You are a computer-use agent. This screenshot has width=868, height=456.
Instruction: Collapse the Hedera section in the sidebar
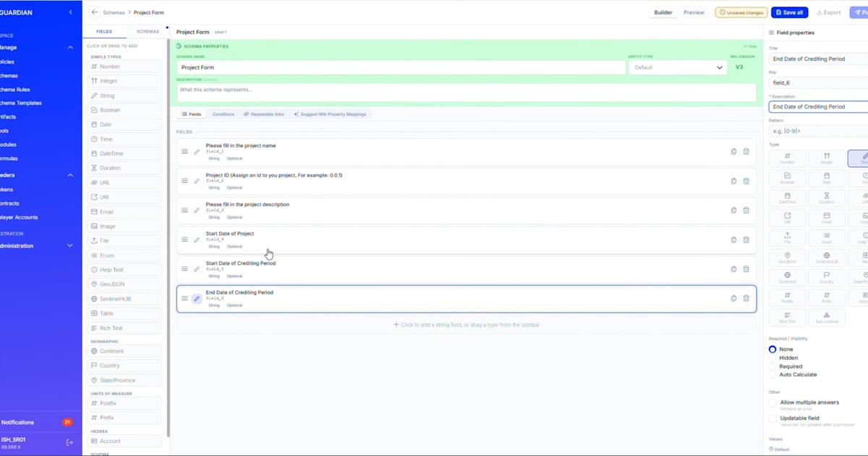click(70, 175)
